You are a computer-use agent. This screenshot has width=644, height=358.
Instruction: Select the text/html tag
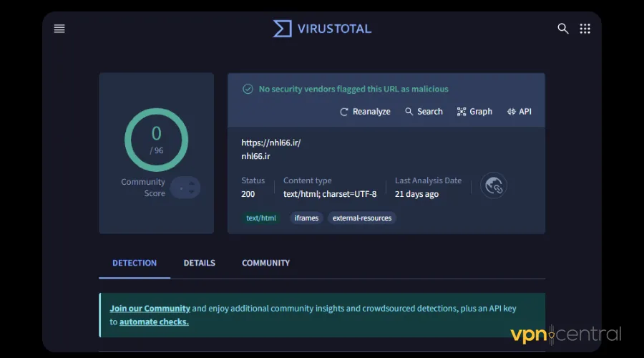260,218
